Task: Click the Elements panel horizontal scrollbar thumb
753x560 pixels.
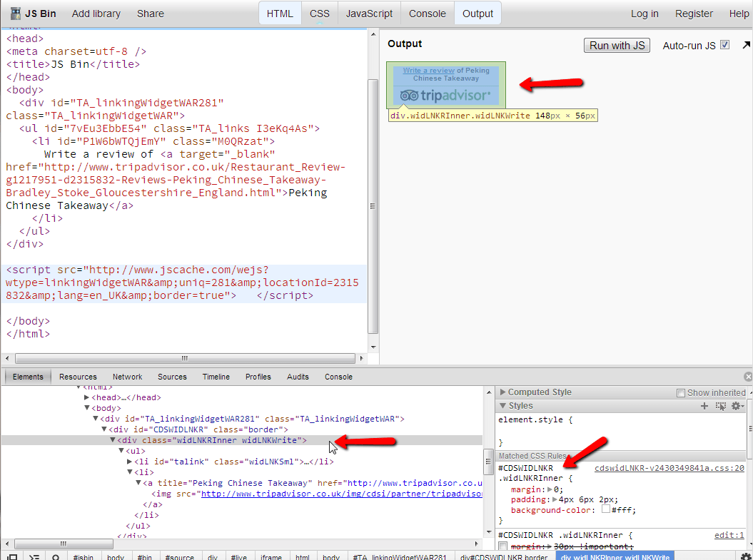Action: pyautogui.click(x=64, y=544)
